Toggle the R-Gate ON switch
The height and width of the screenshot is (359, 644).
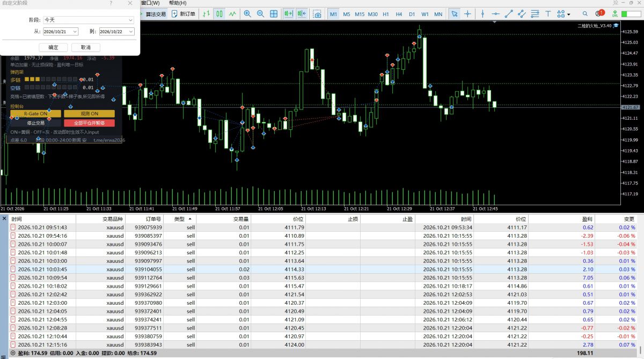[x=35, y=114]
